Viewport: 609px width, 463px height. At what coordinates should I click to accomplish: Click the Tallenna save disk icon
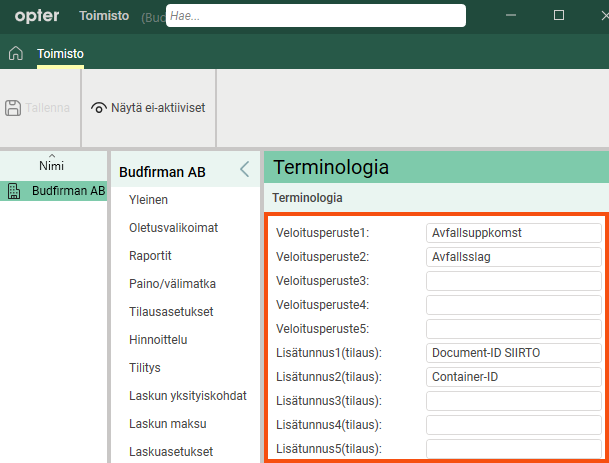[14, 107]
